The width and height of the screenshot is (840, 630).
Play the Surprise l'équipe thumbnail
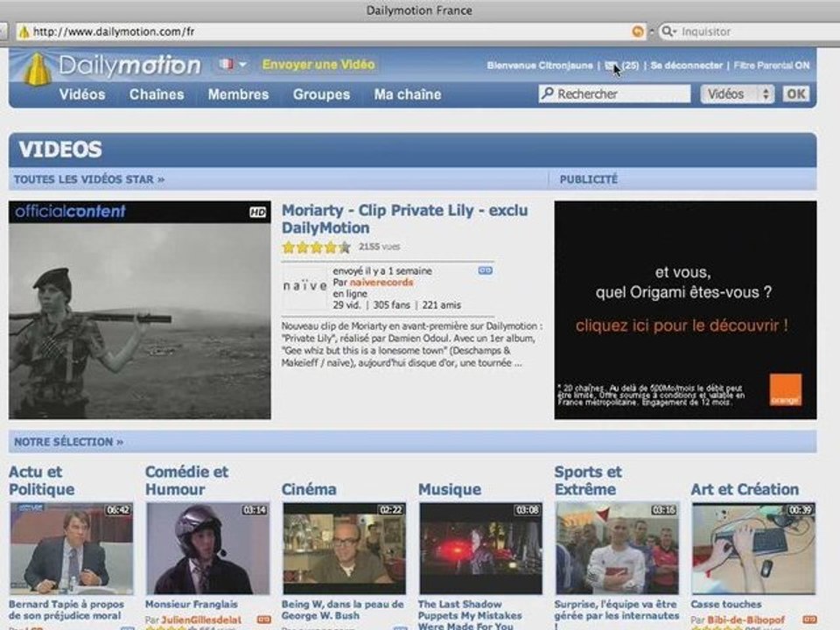(617, 548)
